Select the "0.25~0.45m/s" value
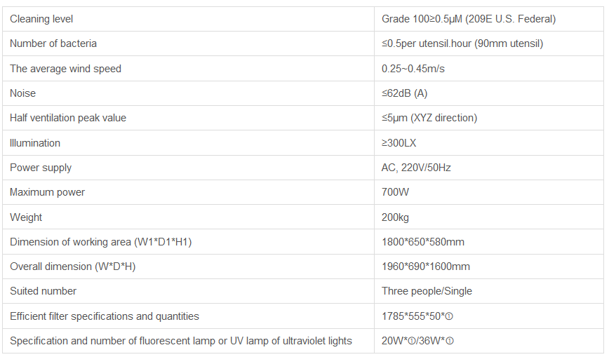Viewport: 609px width, 364px height. pyautogui.click(x=413, y=69)
